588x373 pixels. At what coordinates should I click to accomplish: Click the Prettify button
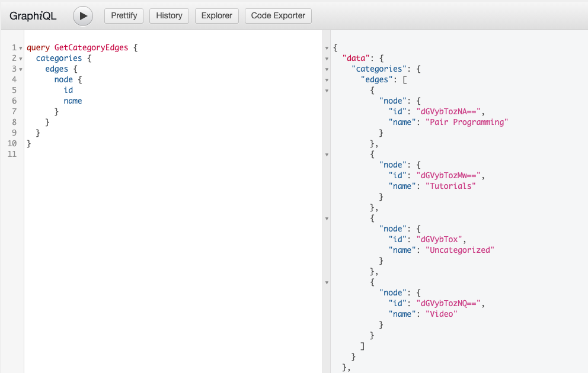click(123, 16)
